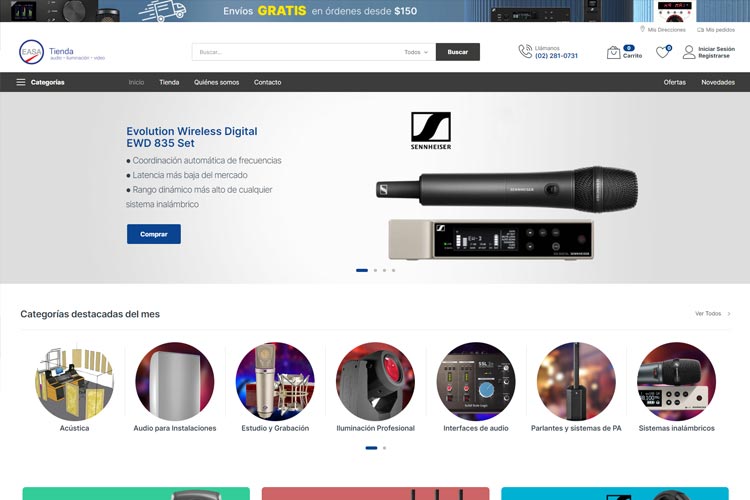Open Audio para Instalaciones category image

175,381
